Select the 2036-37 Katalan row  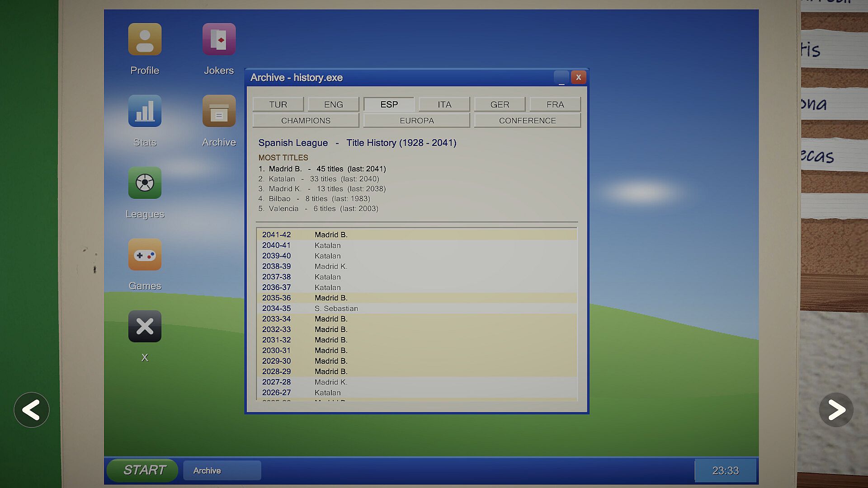pos(417,287)
